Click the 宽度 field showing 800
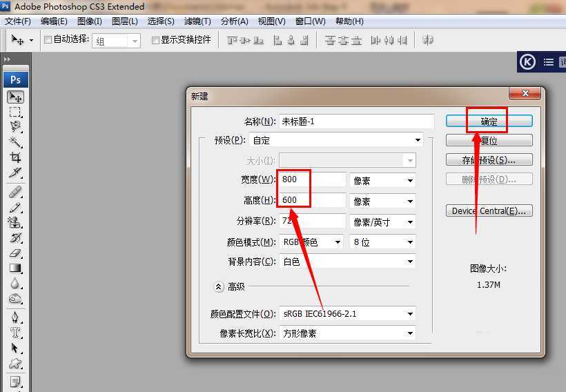Image resolution: width=566 pixels, height=392 pixels. (312, 179)
